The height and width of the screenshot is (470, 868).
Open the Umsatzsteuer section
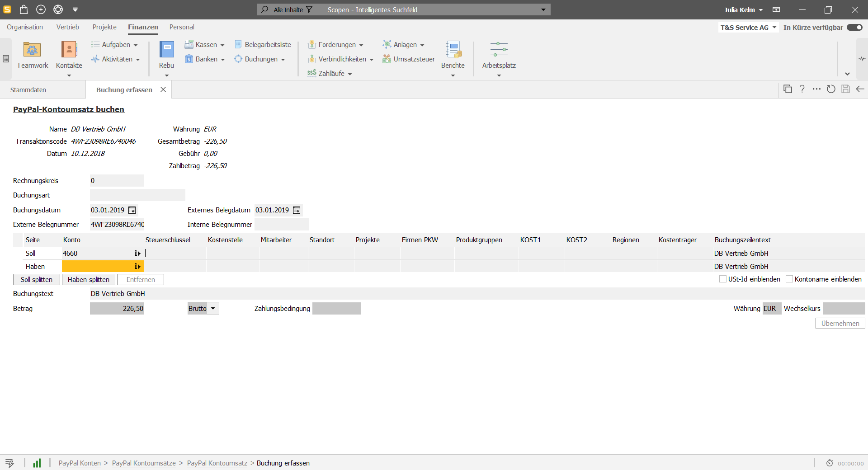[409, 59]
